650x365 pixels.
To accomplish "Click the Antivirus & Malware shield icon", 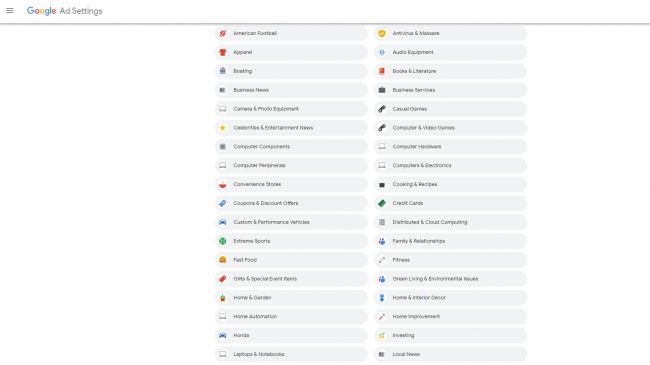I will point(382,33).
